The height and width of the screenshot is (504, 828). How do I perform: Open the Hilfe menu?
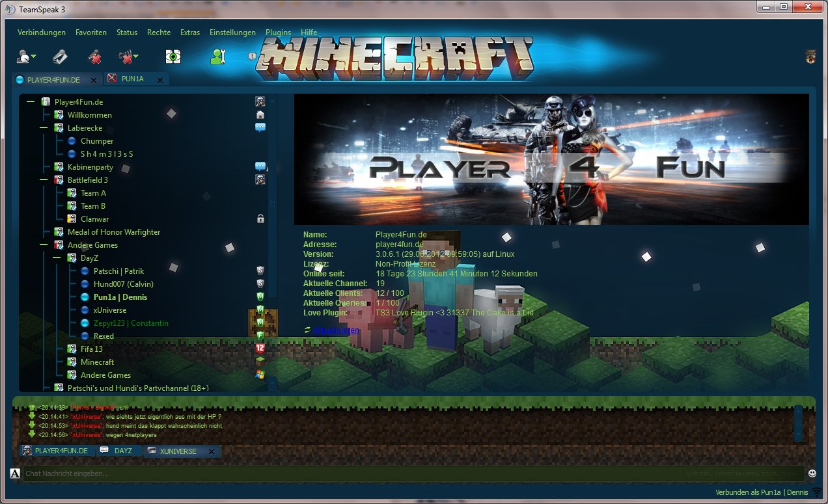tap(309, 33)
